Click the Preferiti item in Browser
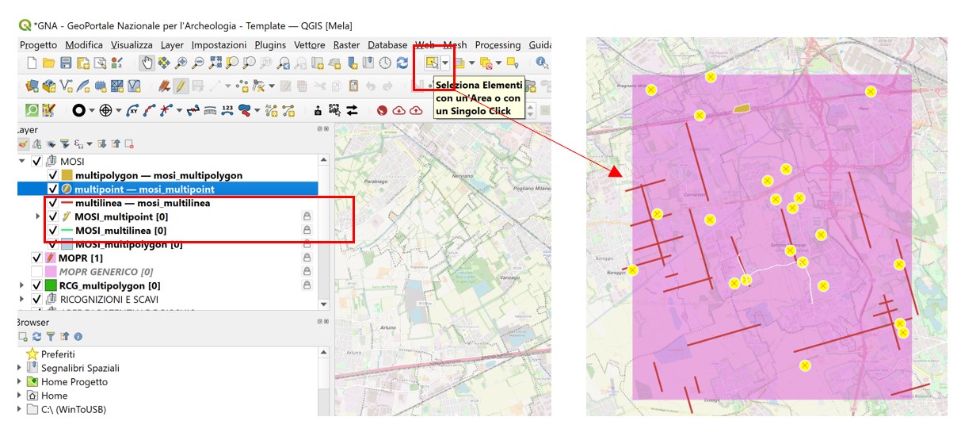The height and width of the screenshot is (436, 980). [58, 354]
